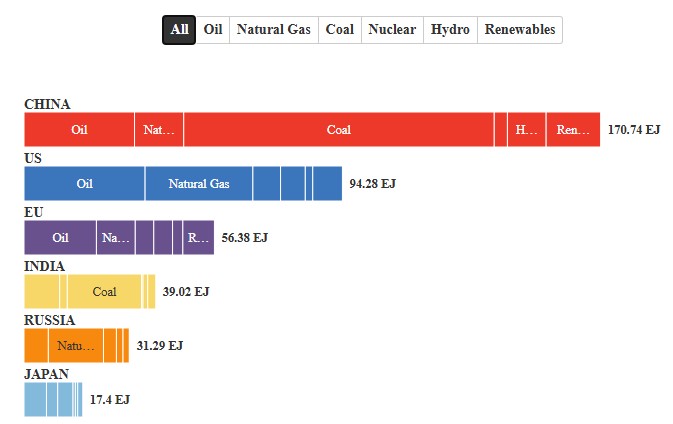
Task: Click India's yellow Coal segment
Action: (104, 292)
